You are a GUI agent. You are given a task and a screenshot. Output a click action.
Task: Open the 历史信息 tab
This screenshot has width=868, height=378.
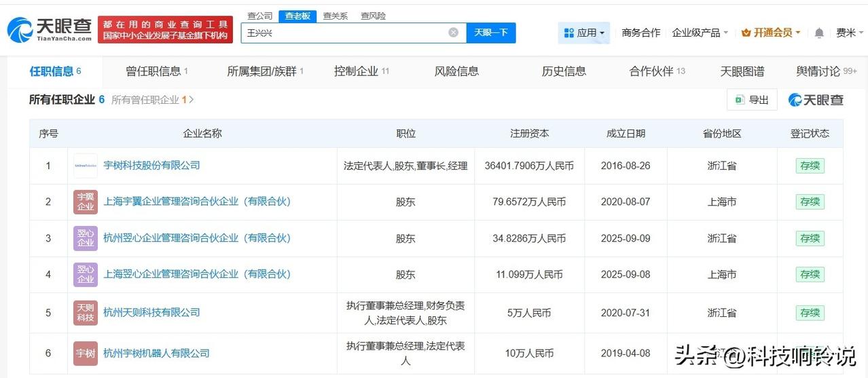pos(564,71)
